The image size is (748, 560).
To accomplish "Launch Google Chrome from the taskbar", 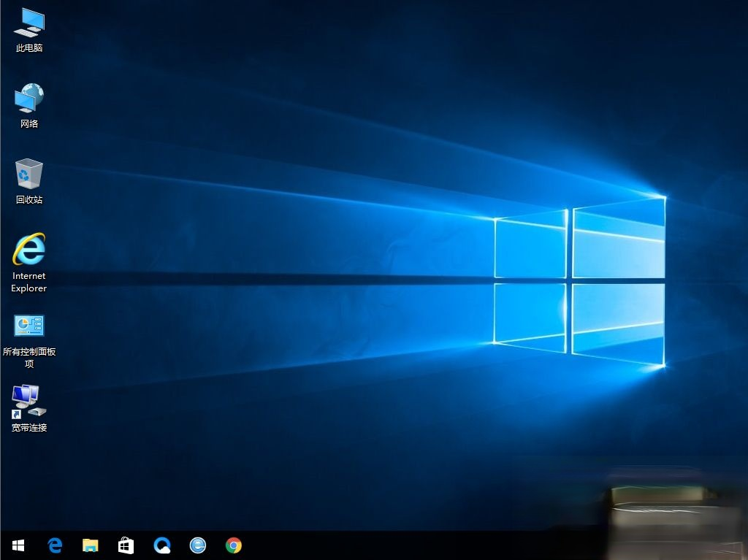I will (234, 545).
